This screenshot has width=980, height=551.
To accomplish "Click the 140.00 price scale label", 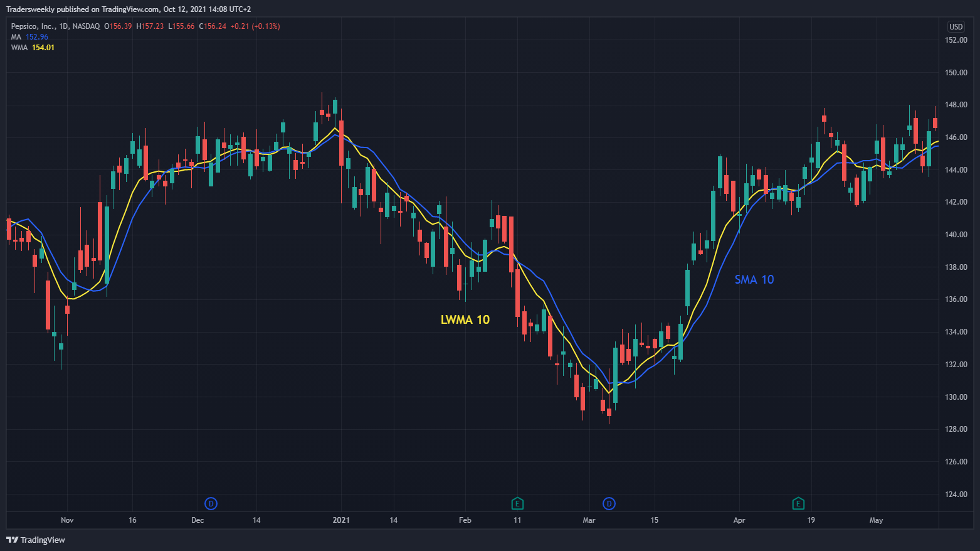I will 956,235.
